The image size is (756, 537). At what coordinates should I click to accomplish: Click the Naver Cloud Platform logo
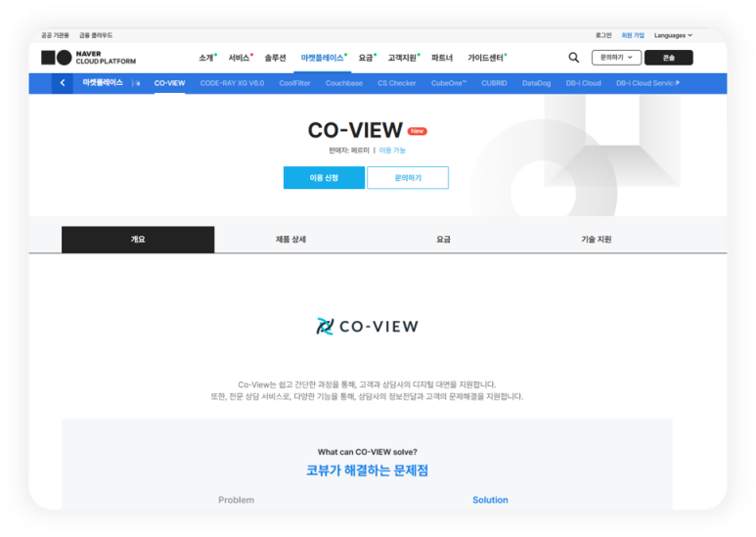(x=89, y=58)
